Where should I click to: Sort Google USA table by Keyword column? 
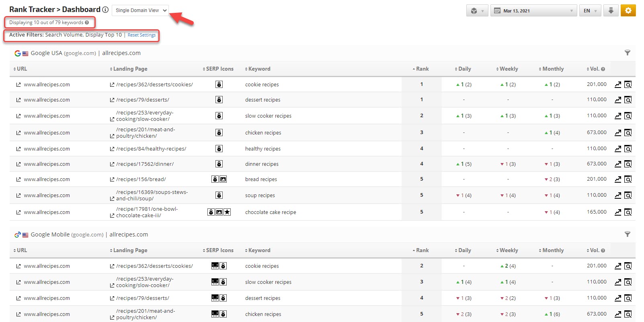click(x=258, y=69)
